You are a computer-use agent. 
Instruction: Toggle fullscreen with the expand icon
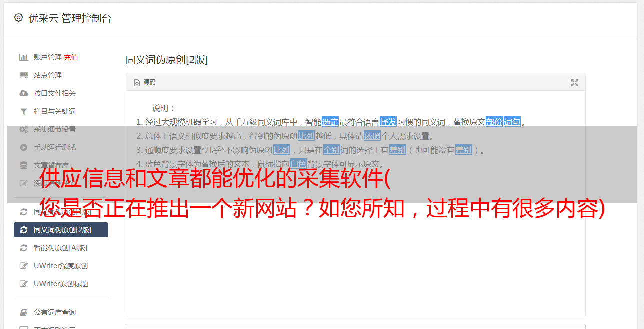coord(575,83)
